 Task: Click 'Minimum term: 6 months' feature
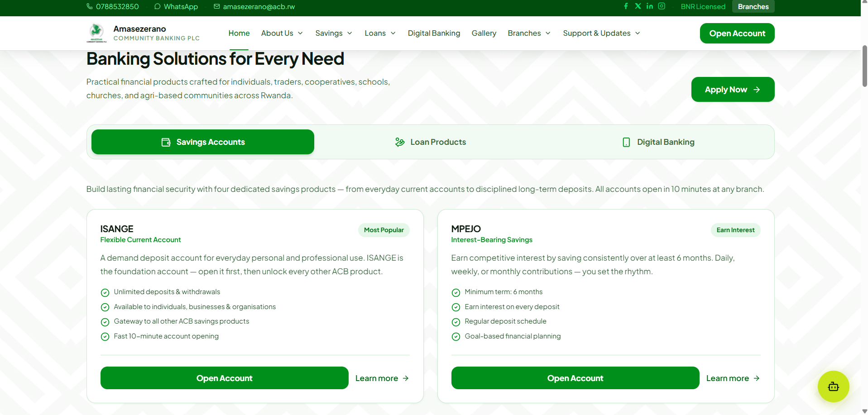(504, 292)
